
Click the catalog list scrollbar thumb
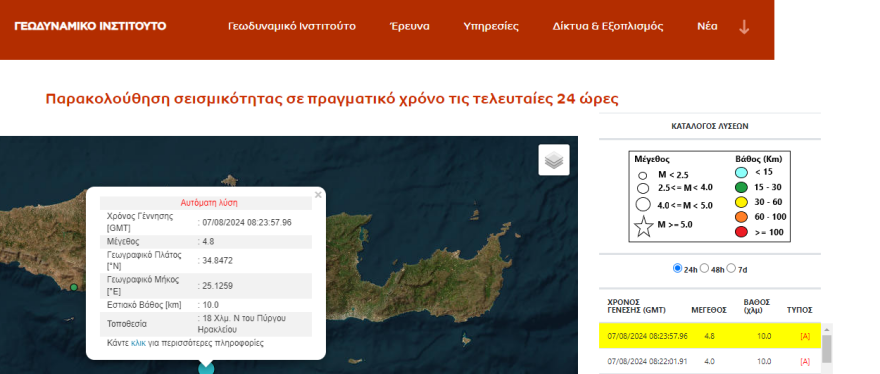click(x=826, y=349)
